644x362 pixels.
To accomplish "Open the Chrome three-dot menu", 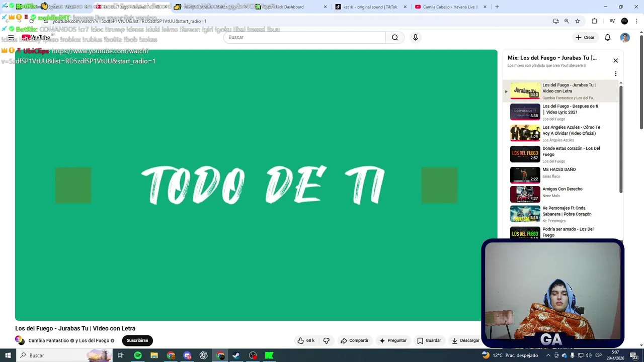I will click(x=637, y=21).
